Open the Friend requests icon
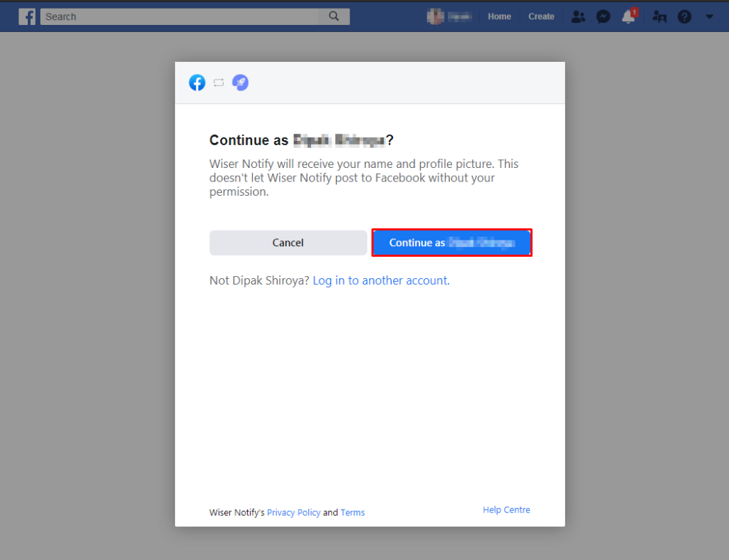This screenshot has width=729, height=560. 578,17
